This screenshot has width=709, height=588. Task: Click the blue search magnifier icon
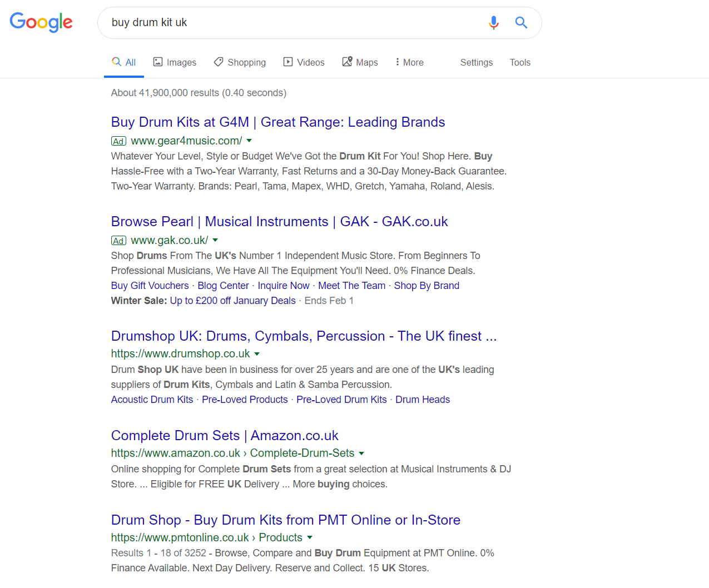(520, 22)
